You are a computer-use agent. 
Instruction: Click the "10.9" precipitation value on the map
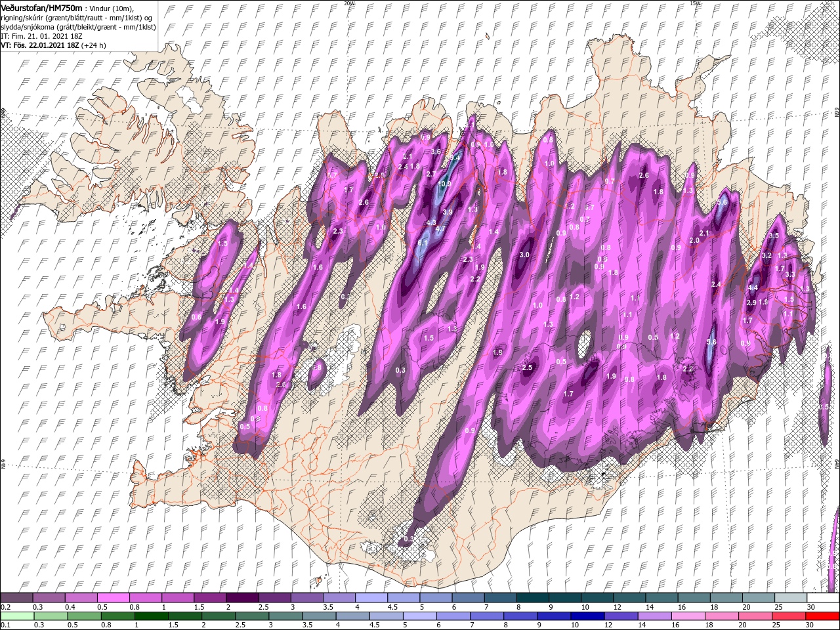coord(445,184)
